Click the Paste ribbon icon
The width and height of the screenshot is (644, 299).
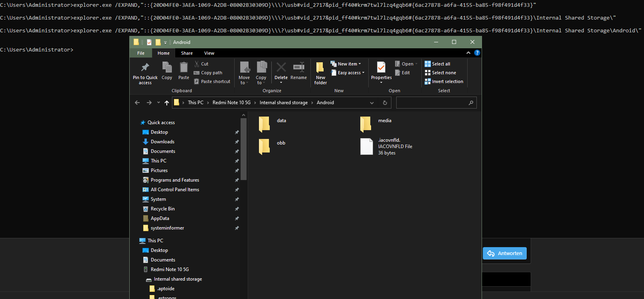[x=184, y=67]
